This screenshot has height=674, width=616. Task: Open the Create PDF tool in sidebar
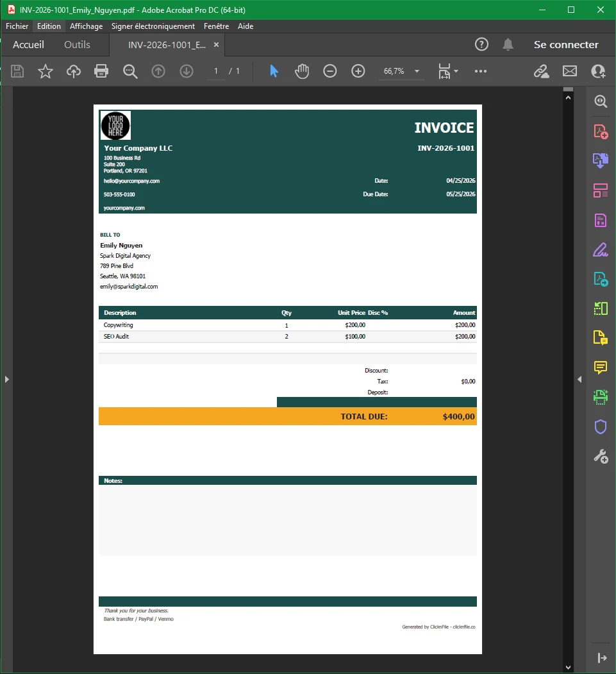(601, 131)
